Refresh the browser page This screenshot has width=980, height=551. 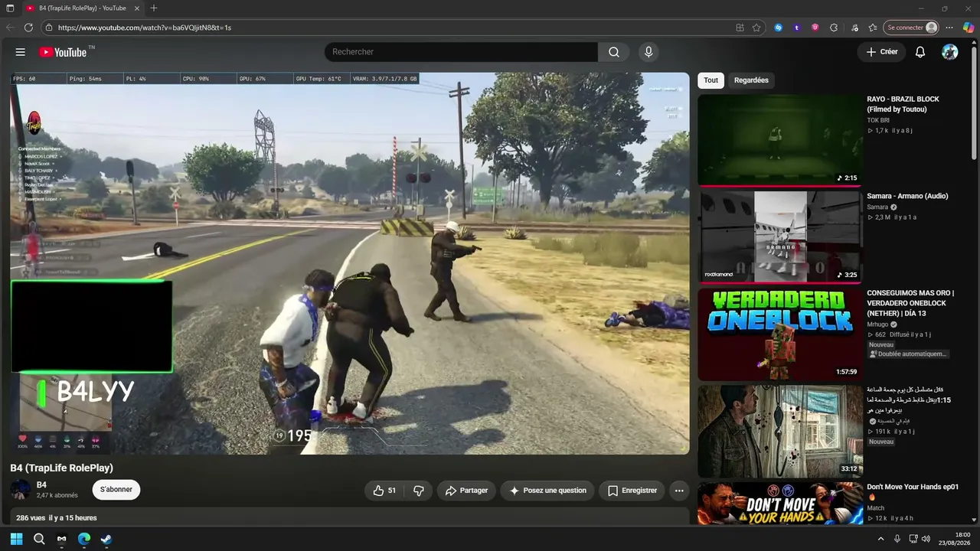coord(28,28)
